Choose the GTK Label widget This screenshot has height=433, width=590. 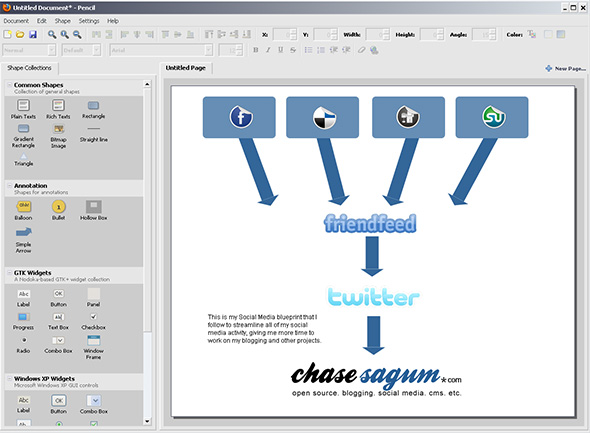[x=23, y=298]
